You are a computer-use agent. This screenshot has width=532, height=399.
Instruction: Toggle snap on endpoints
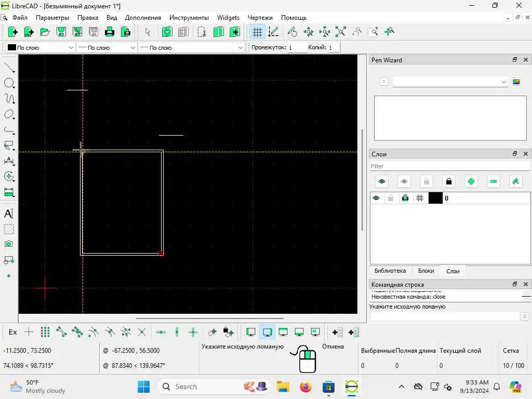(61, 332)
